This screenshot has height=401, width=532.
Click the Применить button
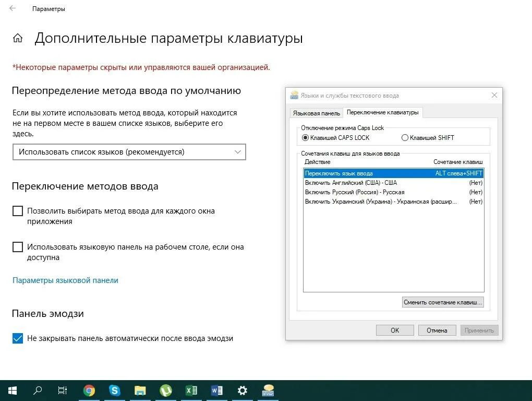(479, 331)
